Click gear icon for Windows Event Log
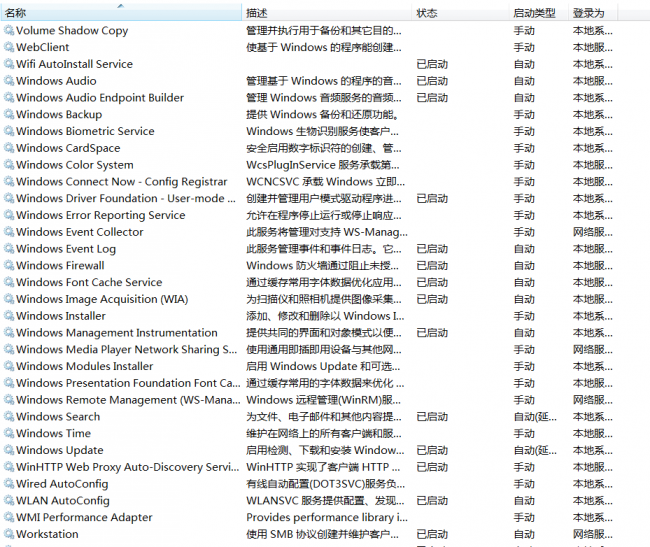650x547 pixels. 9,248
